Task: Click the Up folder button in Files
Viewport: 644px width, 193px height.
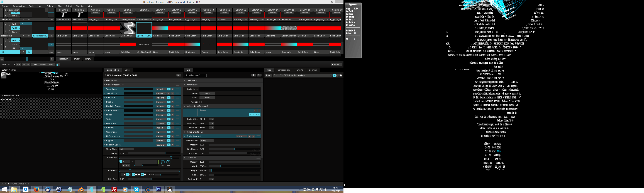Action: (x=268, y=75)
